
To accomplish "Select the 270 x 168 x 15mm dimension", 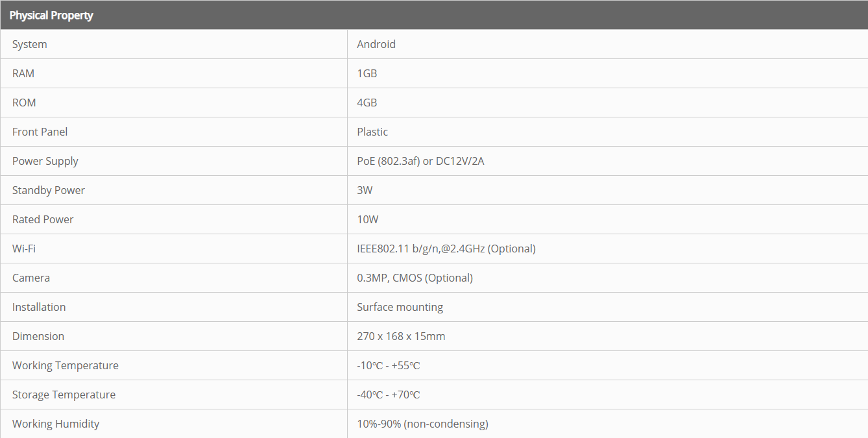I will pyautogui.click(x=401, y=336).
